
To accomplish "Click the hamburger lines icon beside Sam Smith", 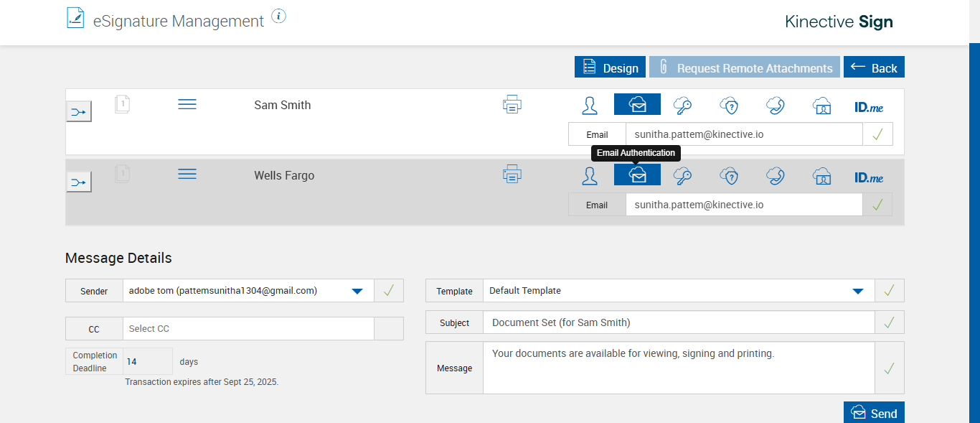I will click(187, 105).
